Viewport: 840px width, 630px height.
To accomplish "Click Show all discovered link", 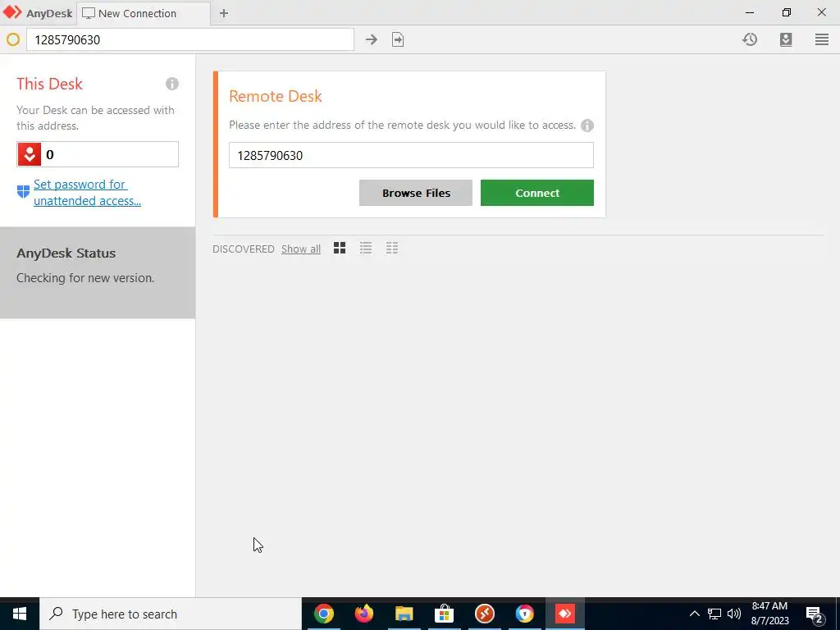I will click(300, 249).
